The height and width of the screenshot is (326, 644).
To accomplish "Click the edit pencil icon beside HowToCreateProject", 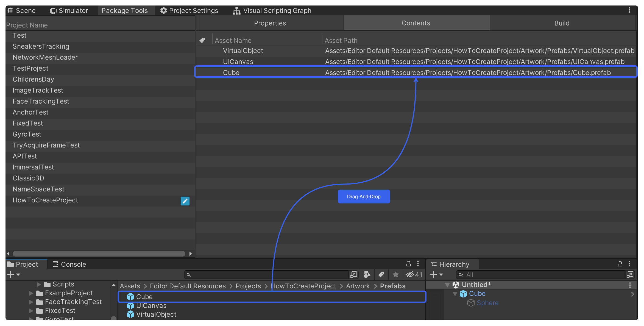I will 185,201.
